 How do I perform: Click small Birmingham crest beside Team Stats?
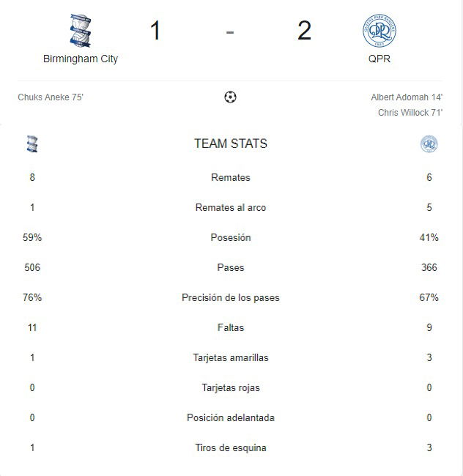32,144
